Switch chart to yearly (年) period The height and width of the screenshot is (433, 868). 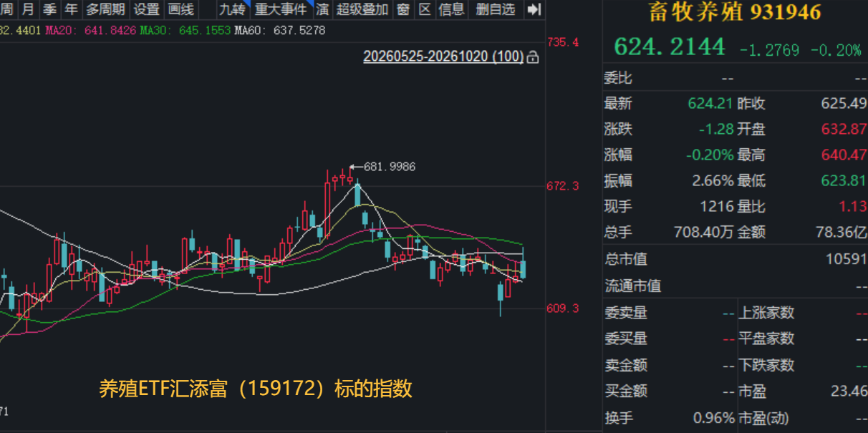(x=71, y=9)
